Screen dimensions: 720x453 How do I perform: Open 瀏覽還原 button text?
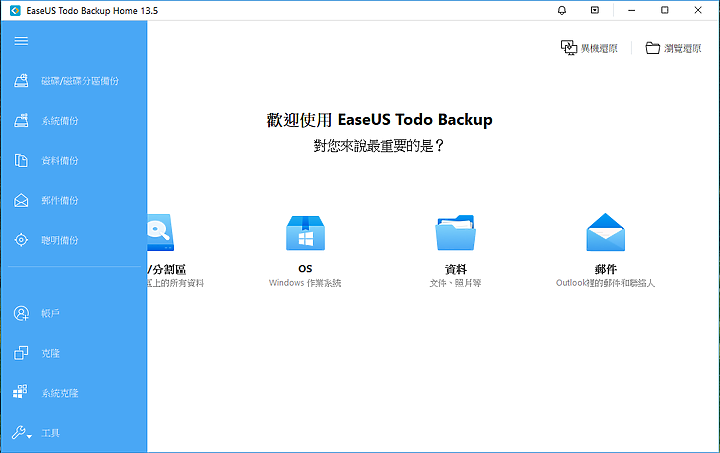pyautogui.click(x=682, y=48)
